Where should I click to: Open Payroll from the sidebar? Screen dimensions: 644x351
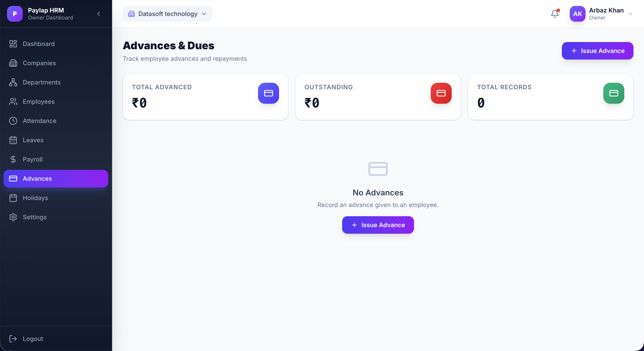tap(32, 159)
